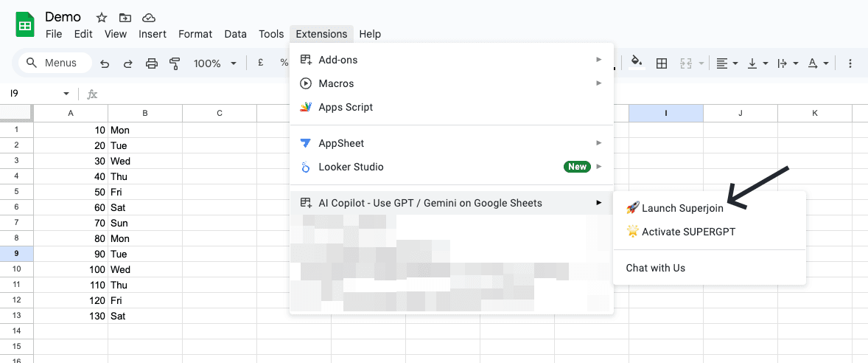The width and height of the screenshot is (868, 363).
Task: Click the Redo arrow
Action: pos(128,63)
